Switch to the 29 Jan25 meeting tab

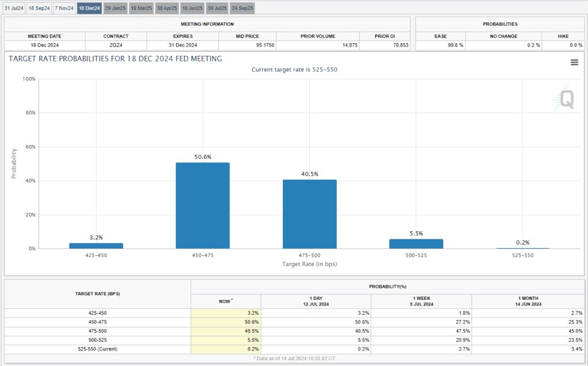[x=115, y=8]
